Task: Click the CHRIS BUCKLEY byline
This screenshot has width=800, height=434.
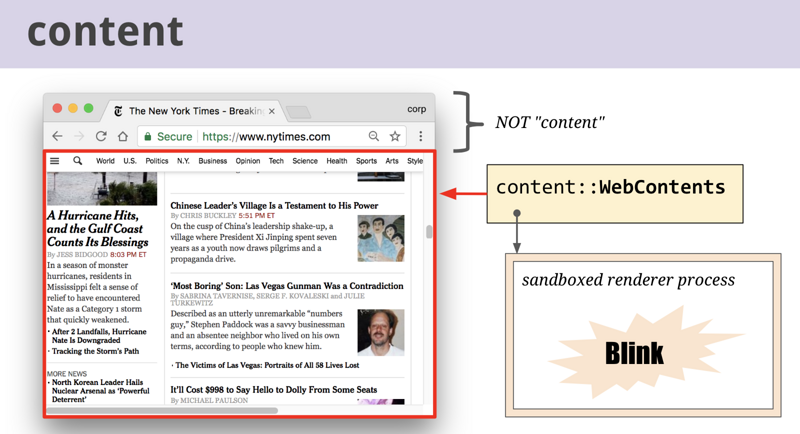Action: tap(203, 216)
